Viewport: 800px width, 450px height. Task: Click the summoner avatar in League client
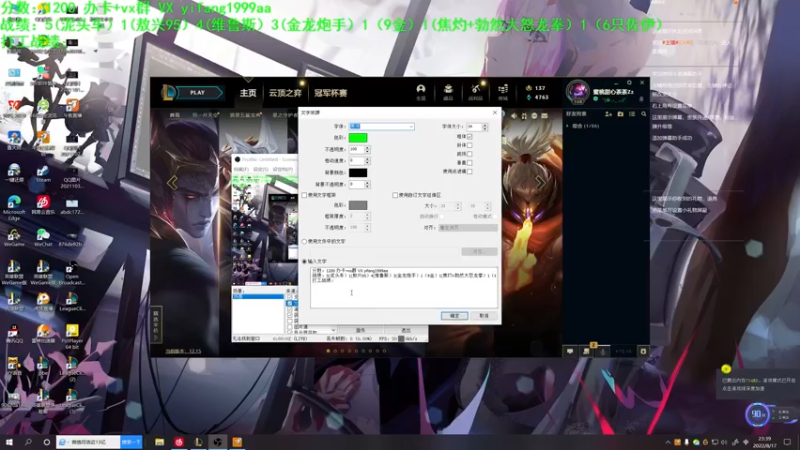click(x=578, y=92)
